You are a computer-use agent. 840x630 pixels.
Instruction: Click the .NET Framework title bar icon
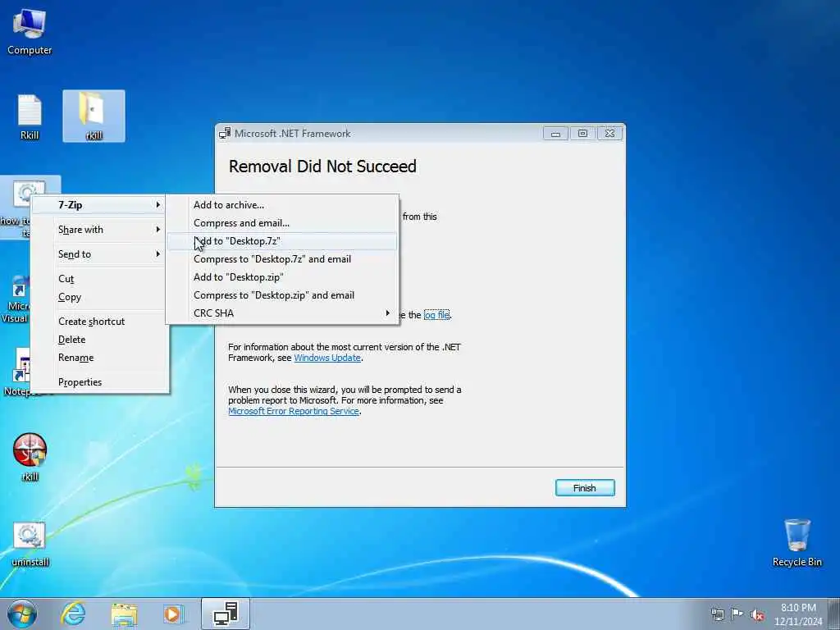pyautogui.click(x=225, y=134)
